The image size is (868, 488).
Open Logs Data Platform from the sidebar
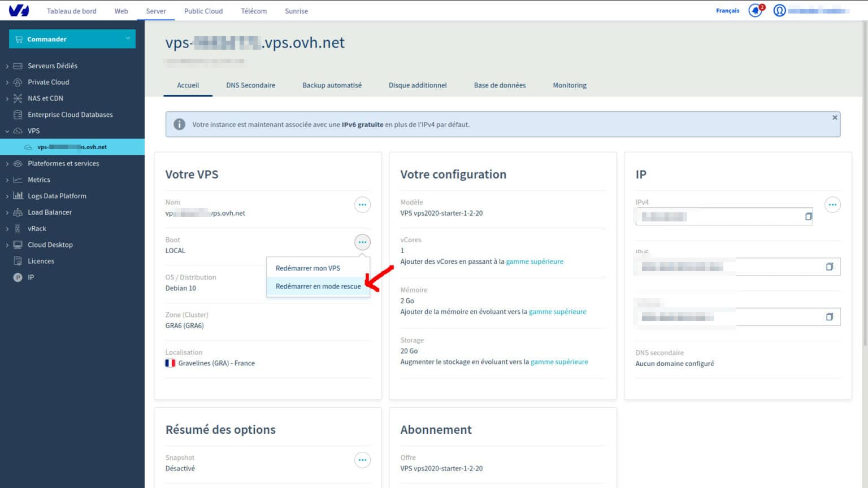57,195
